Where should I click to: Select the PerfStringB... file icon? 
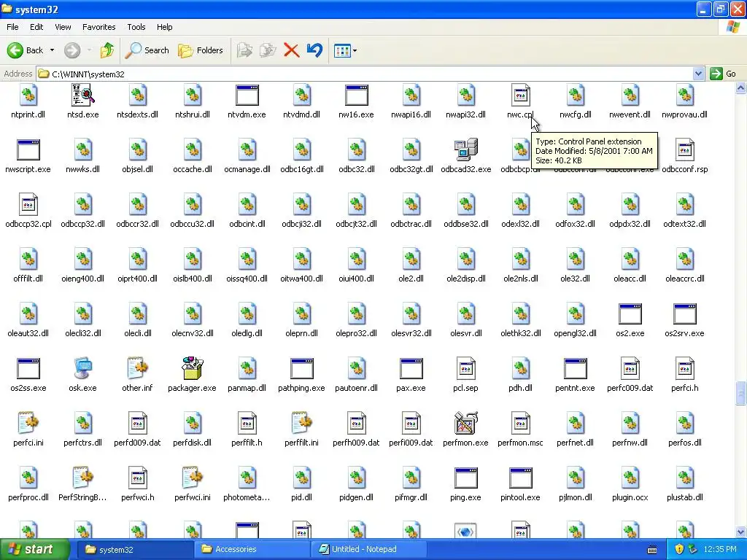(83, 478)
